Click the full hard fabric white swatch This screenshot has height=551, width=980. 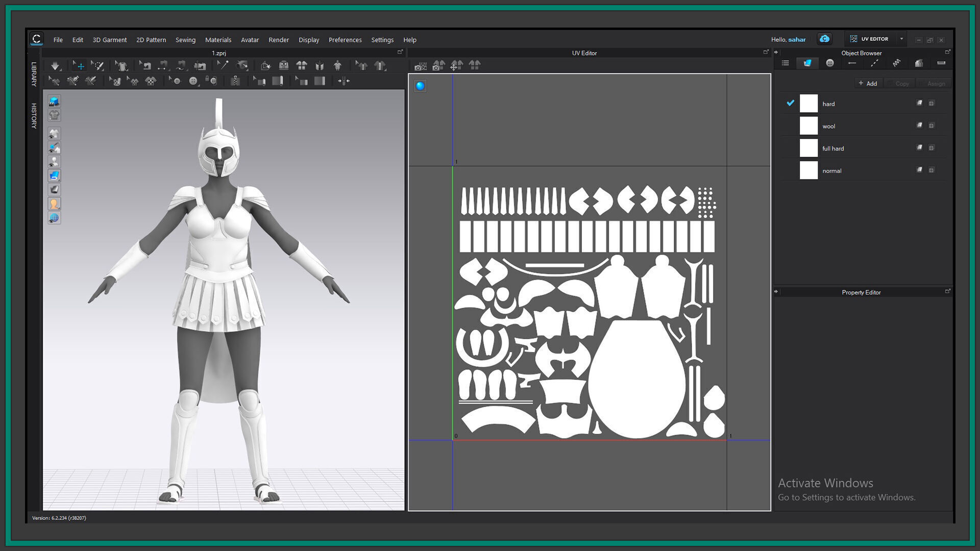coord(808,148)
